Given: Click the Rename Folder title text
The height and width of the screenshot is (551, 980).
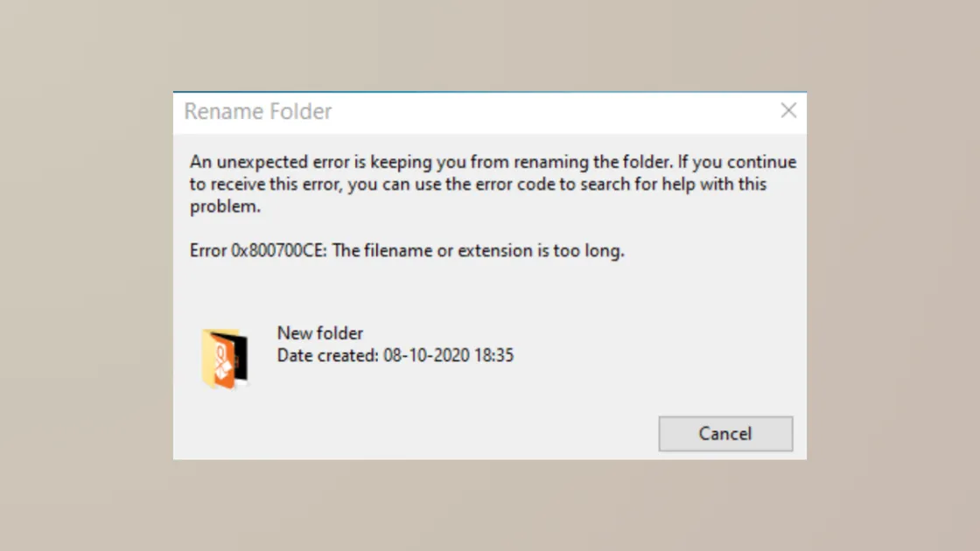Looking at the screenshot, I should click(x=257, y=111).
